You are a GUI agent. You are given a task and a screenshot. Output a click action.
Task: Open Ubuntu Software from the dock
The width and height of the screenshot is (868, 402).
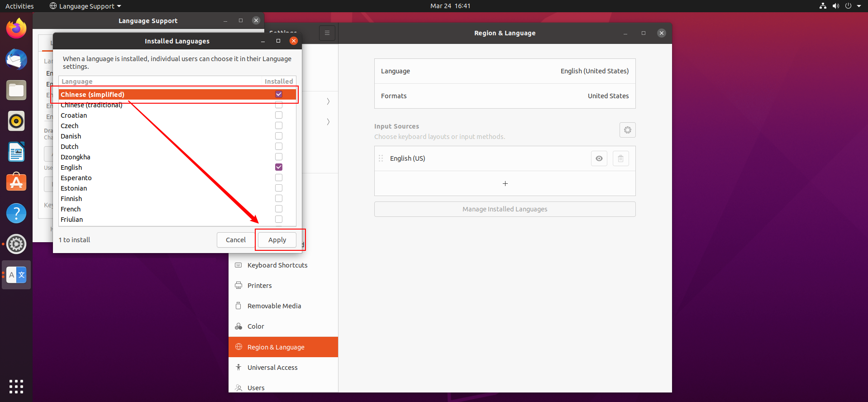(16, 182)
